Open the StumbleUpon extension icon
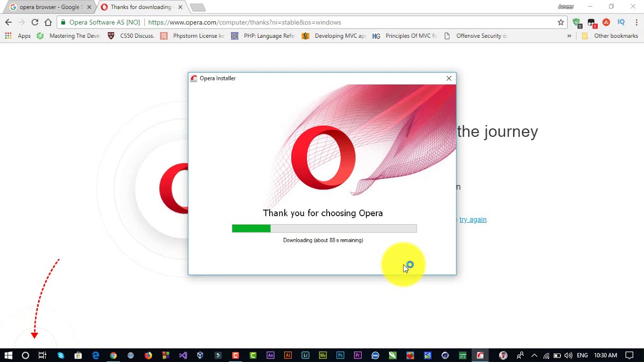This screenshot has height=362, width=644. 606,22
